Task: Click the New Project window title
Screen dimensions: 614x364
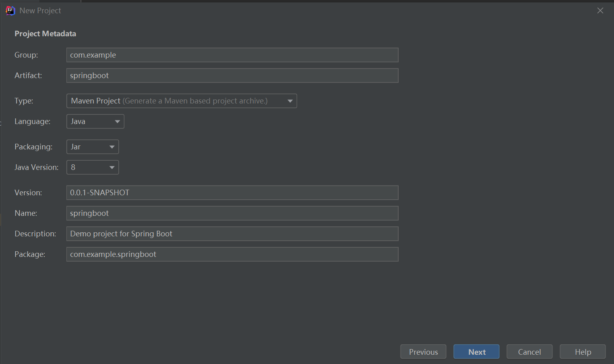Action: [x=40, y=11]
